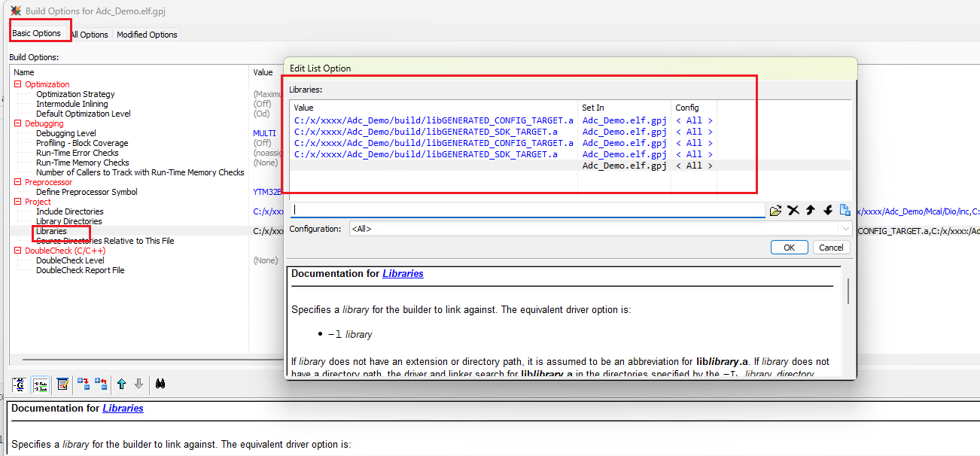Collapse the Debugging category
The image size is (980, 456).
[x=18, y=123]
